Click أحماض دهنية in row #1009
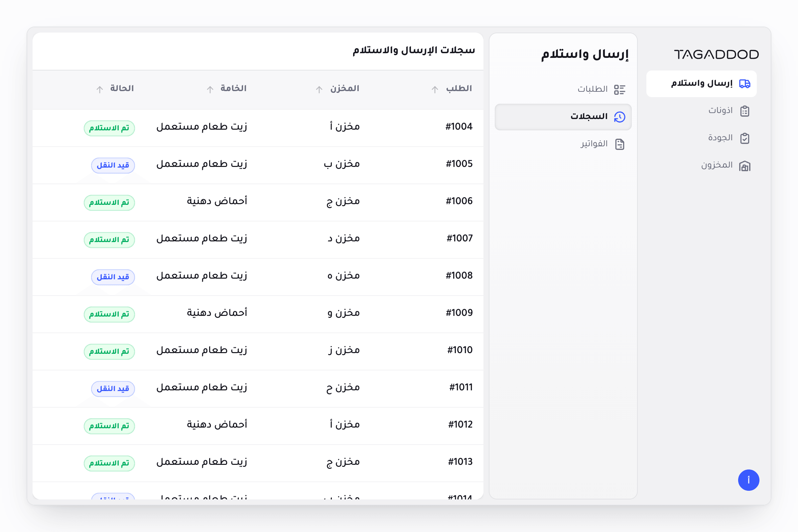The width and height of the screenshot is (798, 532). point(217,313)
